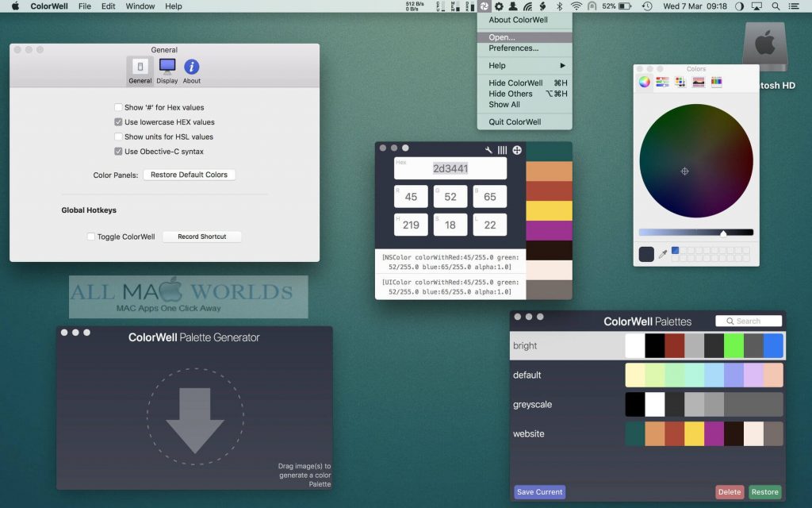Select the default palette row
Image resolution: width=812 pixels, height=508 pixels.
pos(647,375)
